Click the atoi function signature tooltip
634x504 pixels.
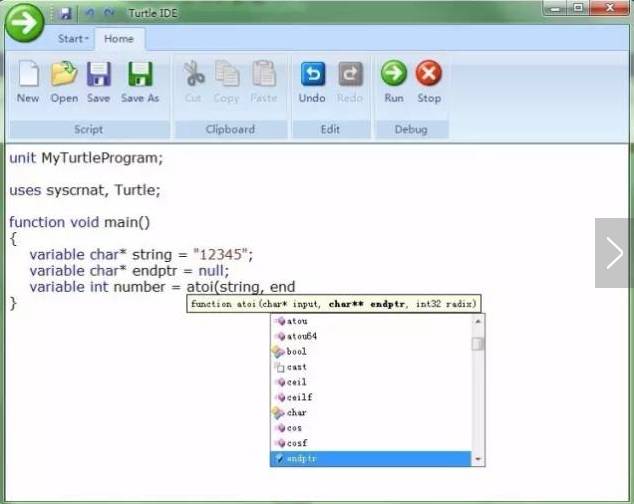point(334,304)
